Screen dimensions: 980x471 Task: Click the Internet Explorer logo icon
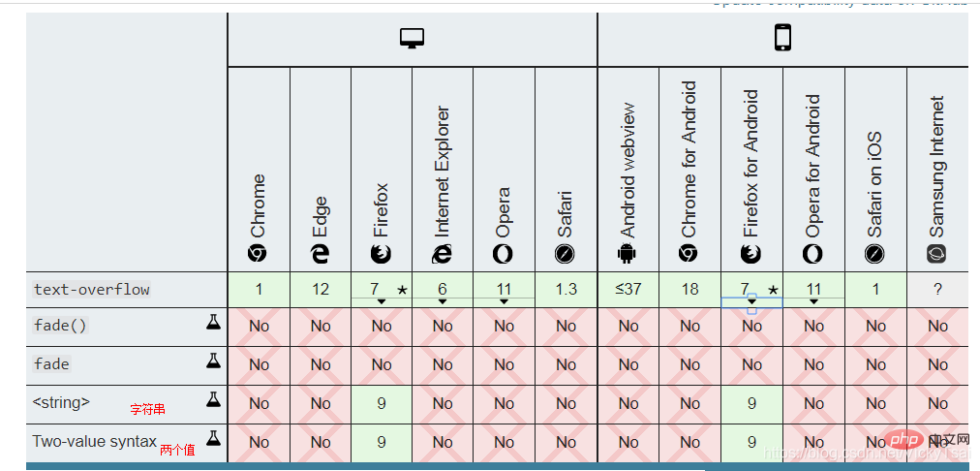pyautogui.click(x=443, y=253)
